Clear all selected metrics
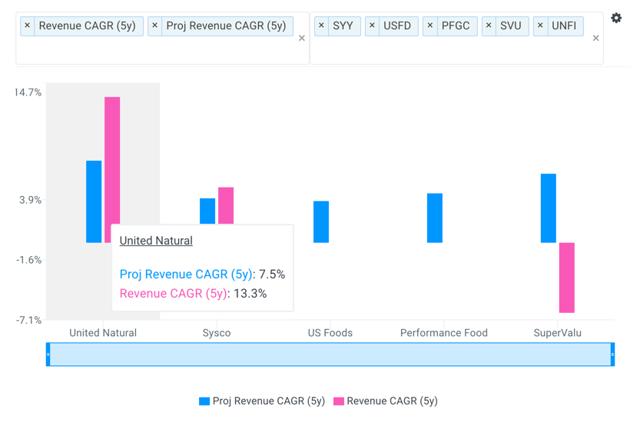This screenshot has height=423, width=640. 302,38
